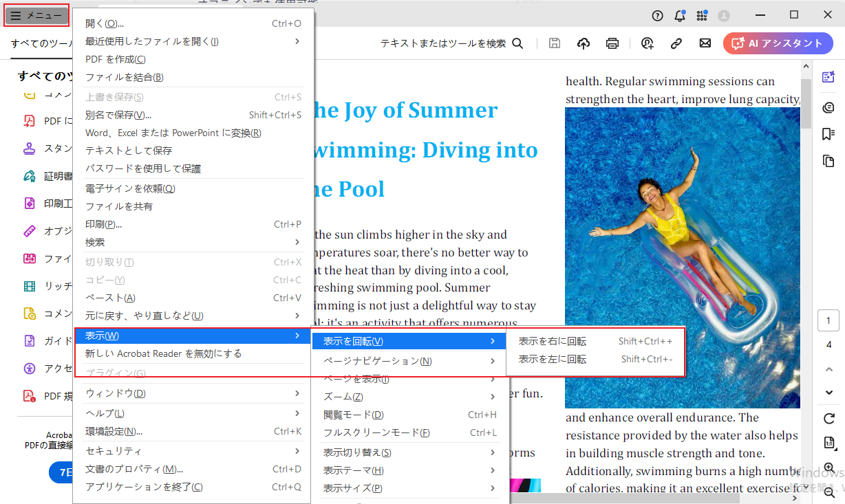Viewport: 845px width, 504px height.
Task: Expand 表示テーマ submenu
Action: 409,470
